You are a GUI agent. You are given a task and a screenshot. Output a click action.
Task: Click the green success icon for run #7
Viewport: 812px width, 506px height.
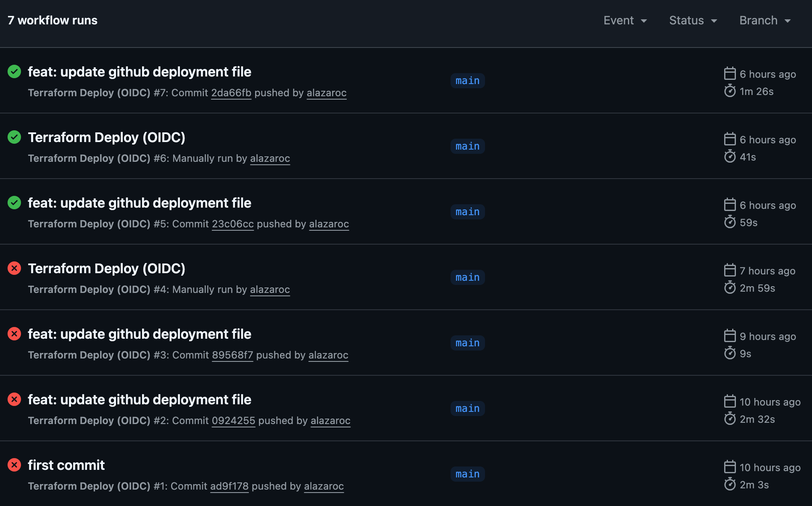14,71
